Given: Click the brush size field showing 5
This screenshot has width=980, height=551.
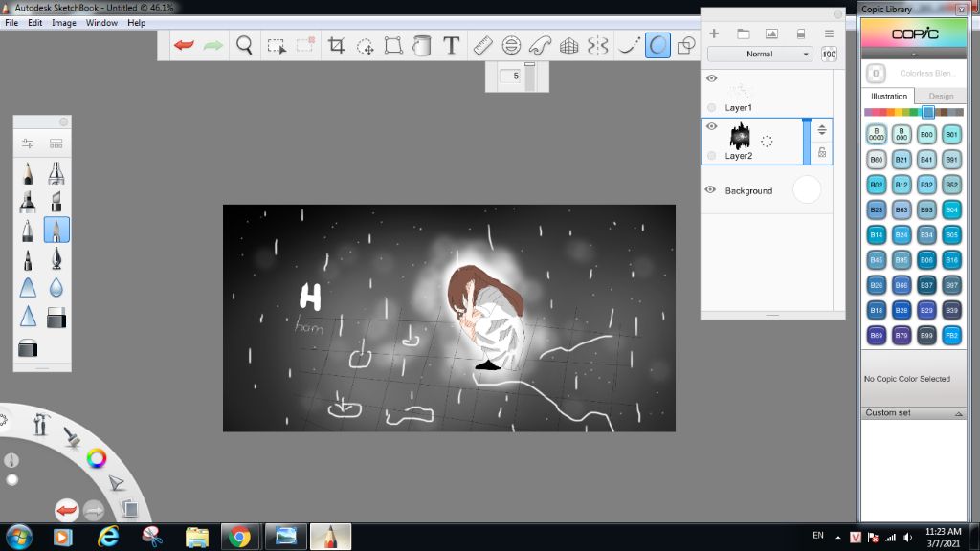Looking at the screenshot, I should 511,76.
